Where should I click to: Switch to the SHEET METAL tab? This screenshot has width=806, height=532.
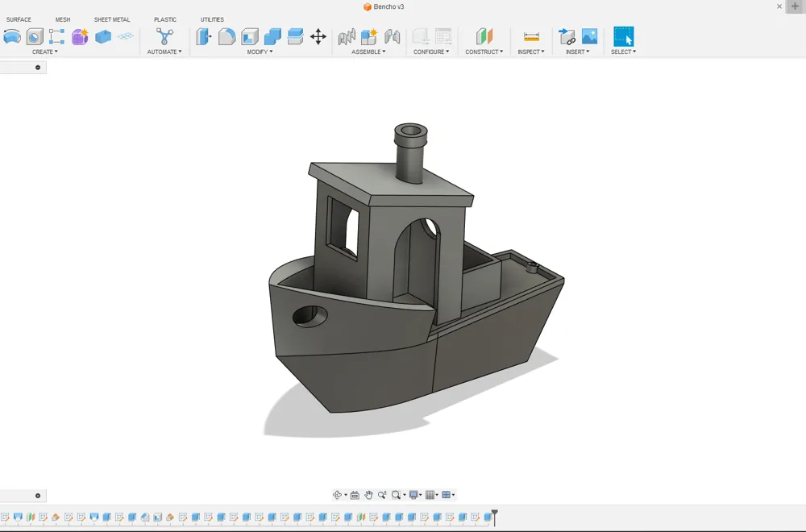click(111, 19)
